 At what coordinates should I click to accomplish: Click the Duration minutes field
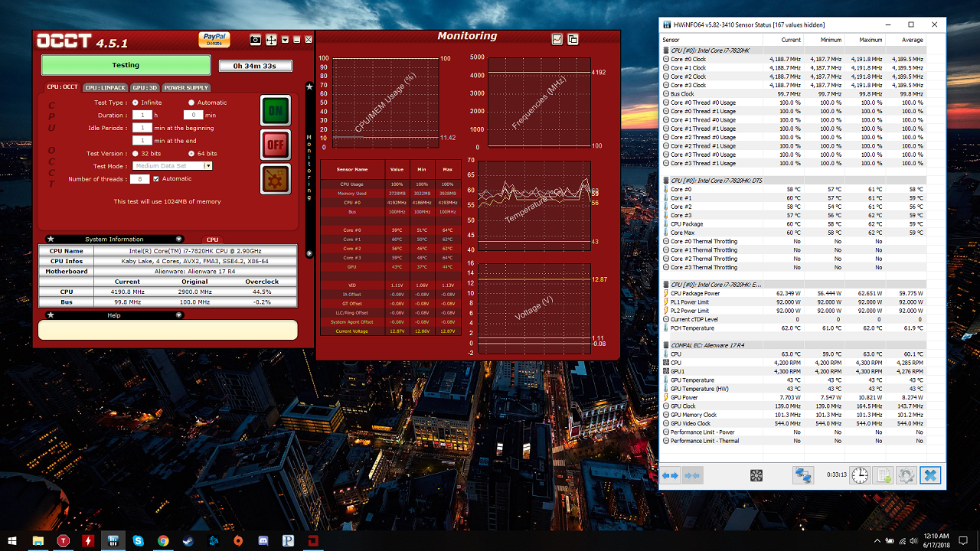(x=192, y=115)
